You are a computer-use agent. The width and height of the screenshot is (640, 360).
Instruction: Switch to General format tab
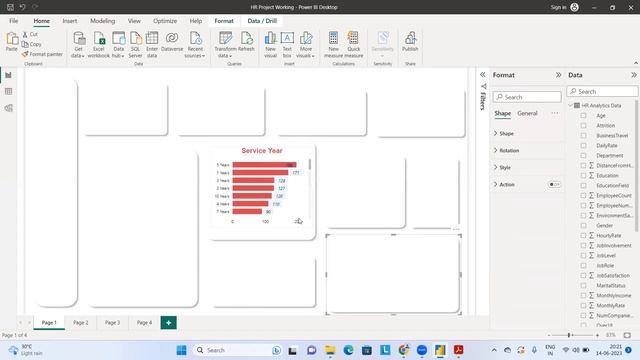point(527,113)
